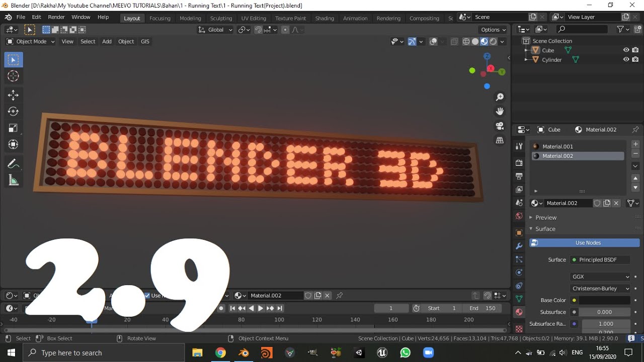Open the Tool properties tab
The image size is (644, 362).
click(519, 146)
